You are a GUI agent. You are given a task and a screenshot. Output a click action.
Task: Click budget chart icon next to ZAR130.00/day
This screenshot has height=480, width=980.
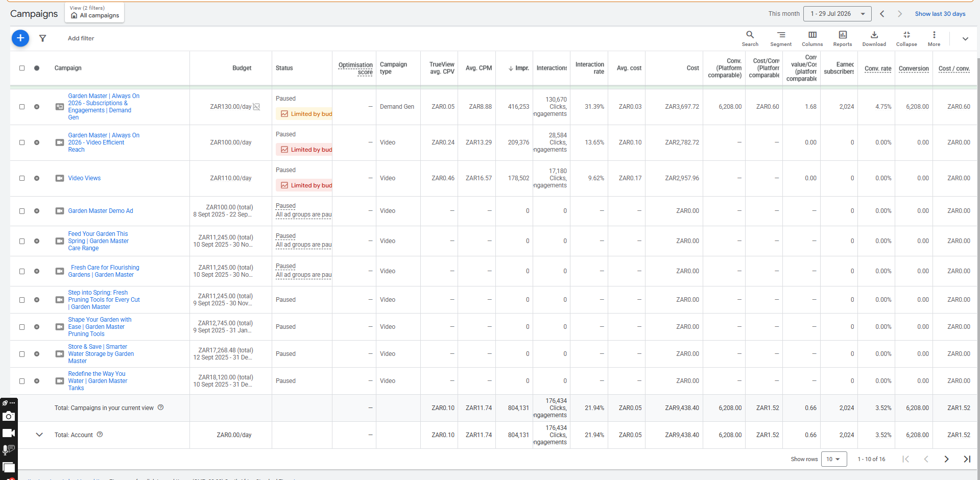point(257,107)
